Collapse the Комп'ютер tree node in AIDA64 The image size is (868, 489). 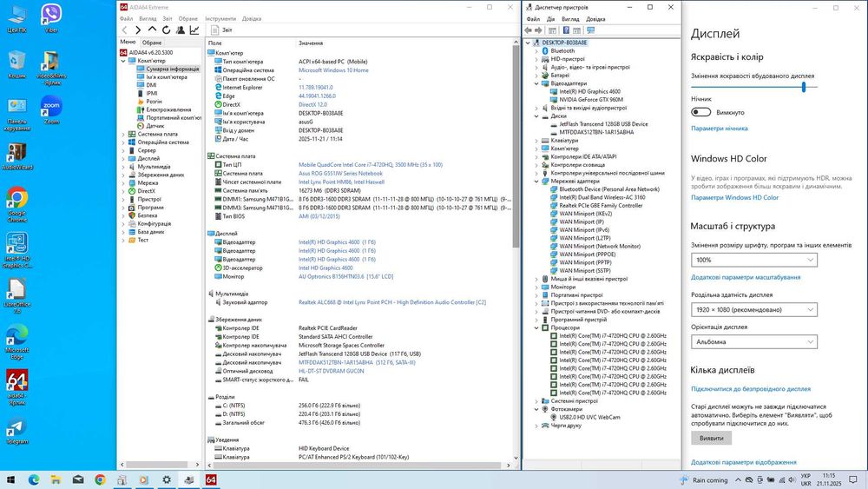click(123, 61)
